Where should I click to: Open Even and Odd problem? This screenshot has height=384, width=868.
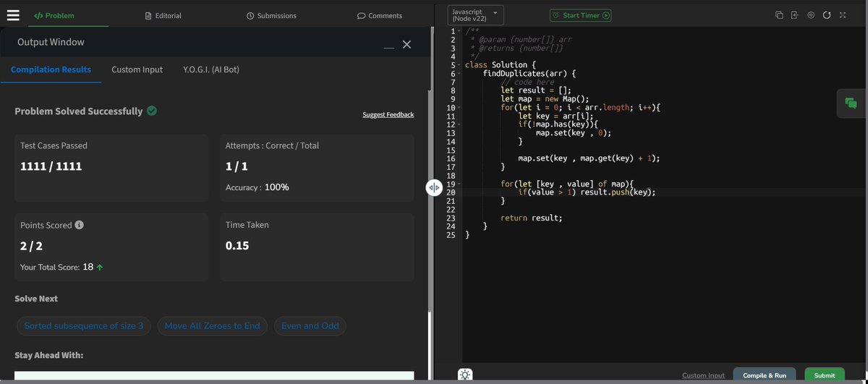click(310, 325)
